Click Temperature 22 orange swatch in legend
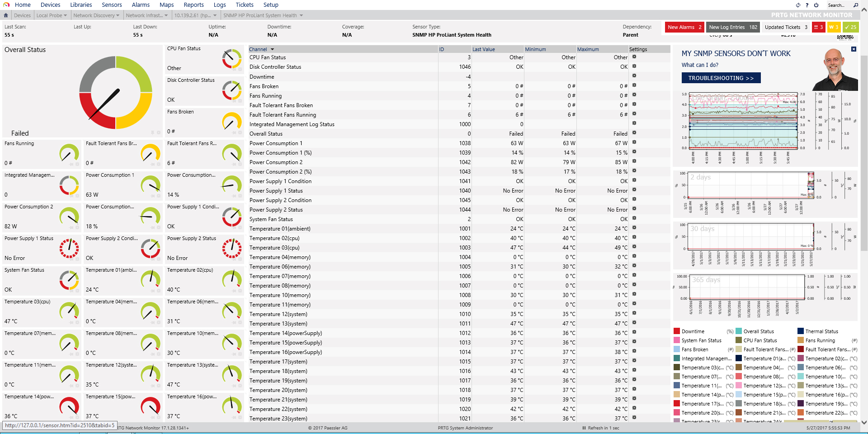 (x=801, y=413)
